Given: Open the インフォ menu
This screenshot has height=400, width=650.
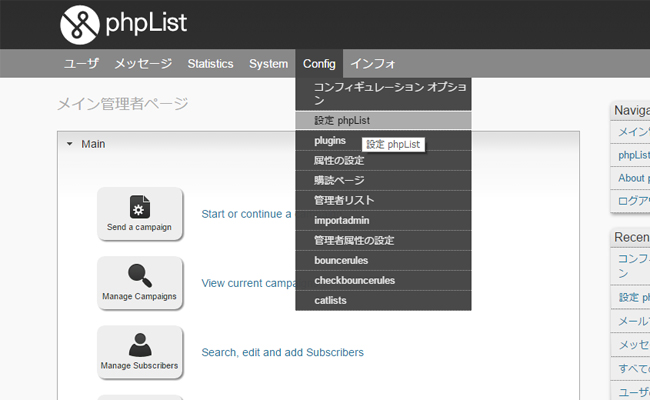Looking at the screenshot, I should tap(373, 63).
